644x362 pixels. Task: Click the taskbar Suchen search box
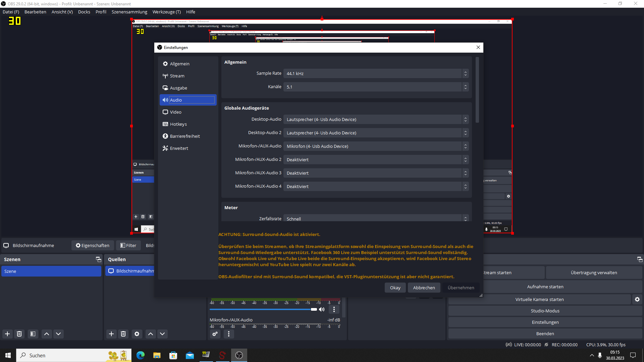[74, 355]
